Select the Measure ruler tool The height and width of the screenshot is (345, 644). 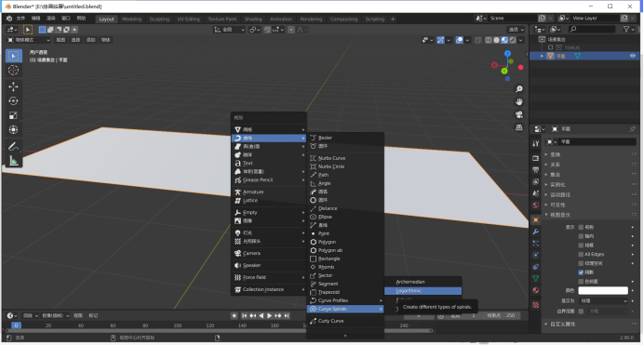[x=14, y=161]
